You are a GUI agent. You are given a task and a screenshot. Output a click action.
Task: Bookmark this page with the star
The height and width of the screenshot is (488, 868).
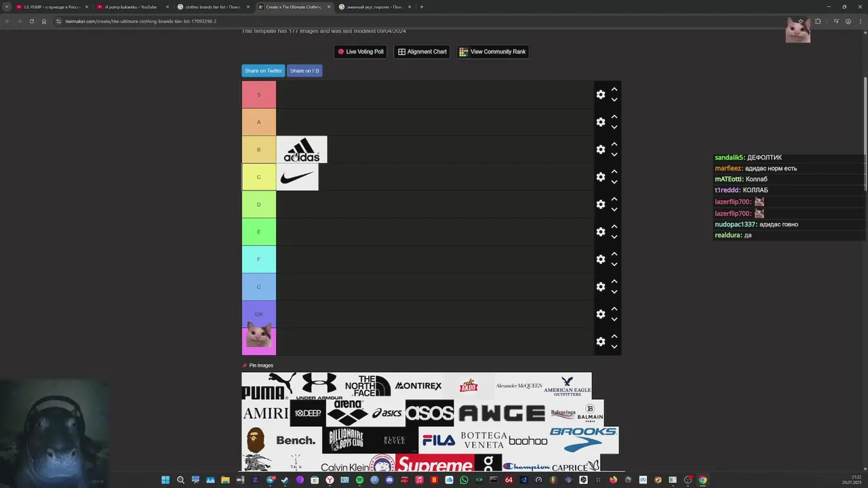801,21
